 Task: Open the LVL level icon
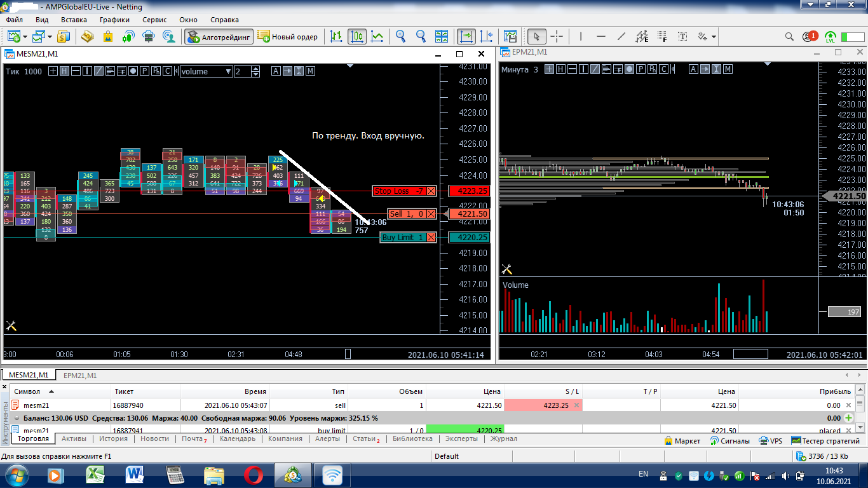(x=831, y=37)
